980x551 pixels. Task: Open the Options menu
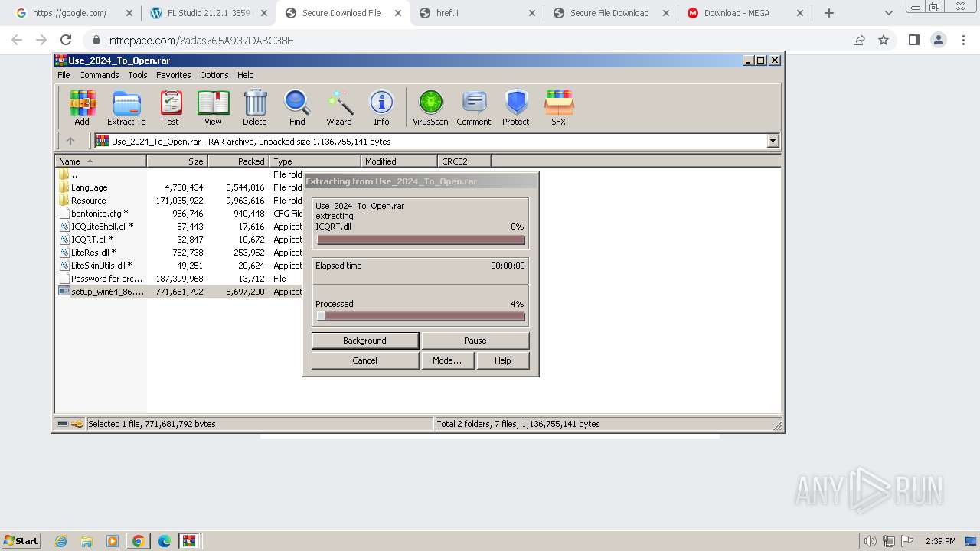click(214, 75)
